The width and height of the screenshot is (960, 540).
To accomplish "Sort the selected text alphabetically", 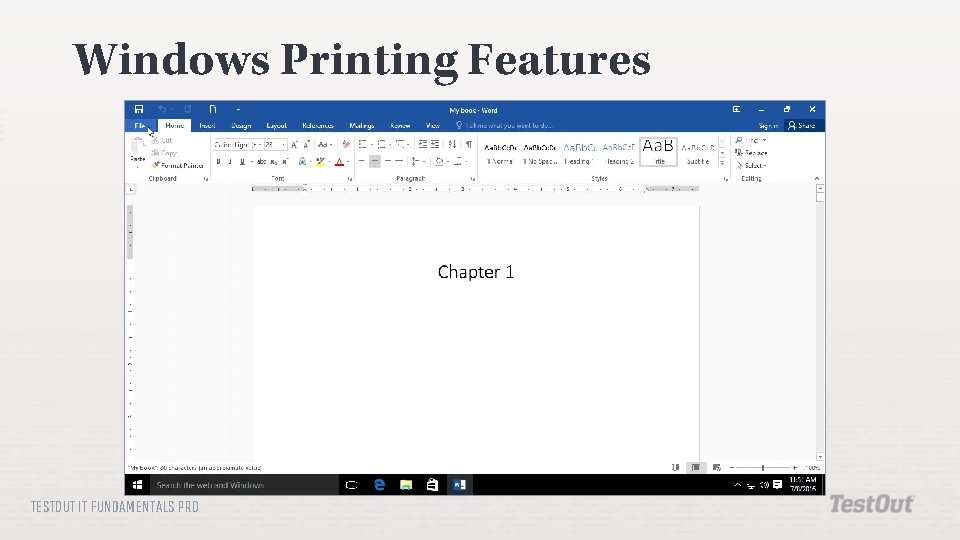I will click(452, 144).
